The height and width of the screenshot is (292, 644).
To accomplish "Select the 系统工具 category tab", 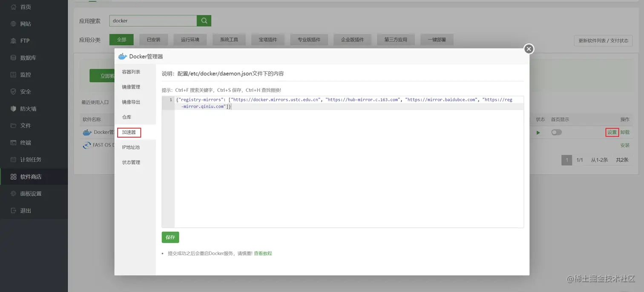I will (x=229, y=40).
